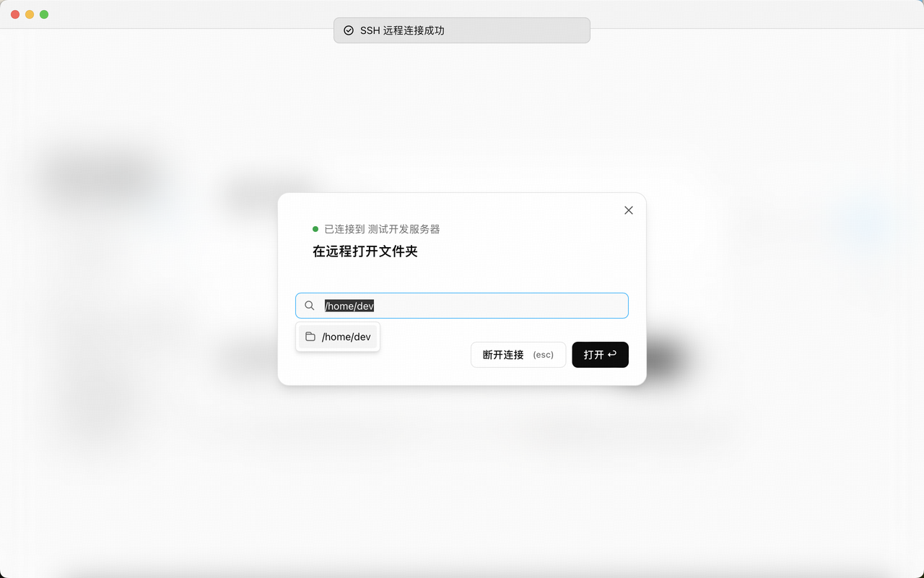Viewport: 924px width, 578px height.
Task: Click the enter-key arrow icon on 打开 button
Action: 612,354
